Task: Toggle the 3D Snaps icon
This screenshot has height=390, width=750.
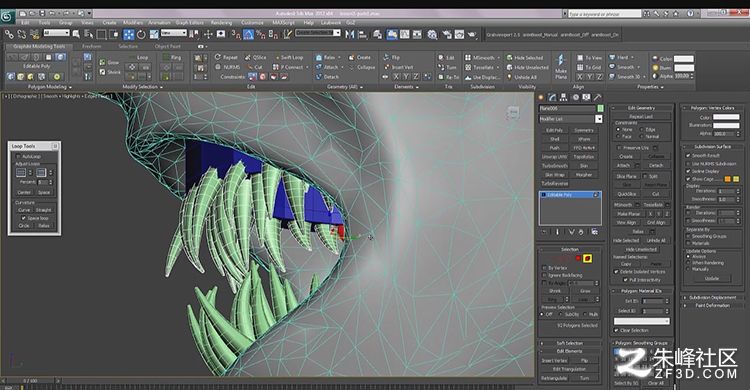Action: point(236,34)
